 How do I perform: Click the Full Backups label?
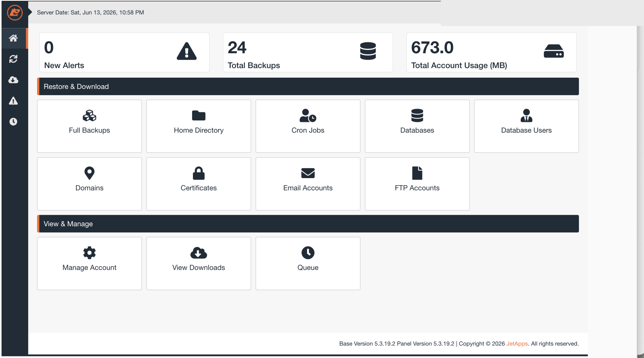point(89,130)
